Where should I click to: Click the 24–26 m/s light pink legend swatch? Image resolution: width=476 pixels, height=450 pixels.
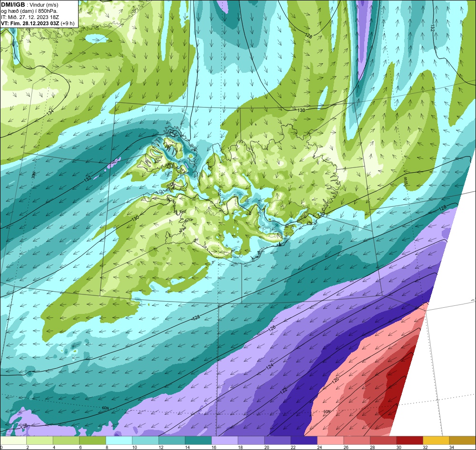point(330,440)
